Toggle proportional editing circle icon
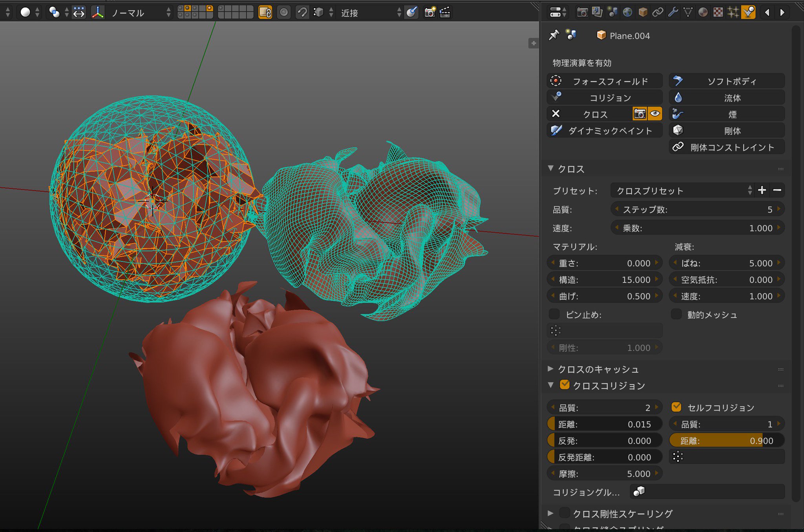 tap(283, 12)
